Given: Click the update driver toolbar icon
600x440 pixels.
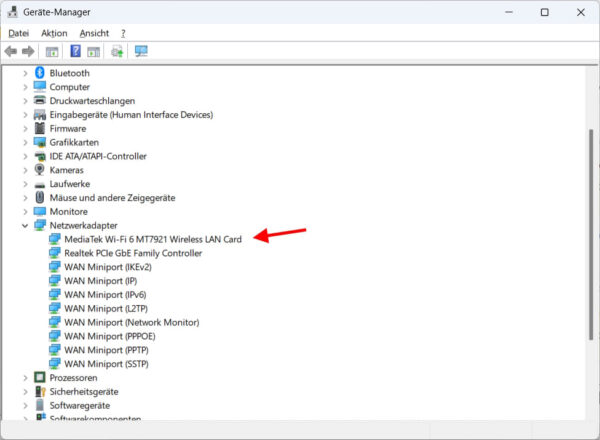Looking at the screenshot, I should pyautogui.click(x=117, y=51).
